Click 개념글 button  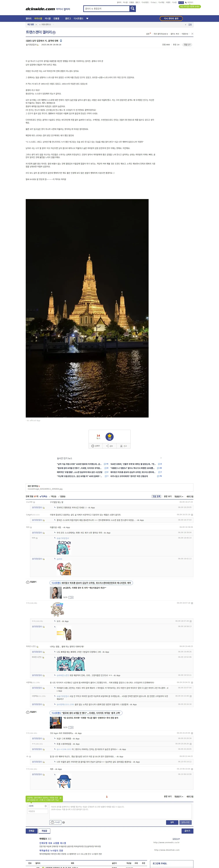point(45,831)
